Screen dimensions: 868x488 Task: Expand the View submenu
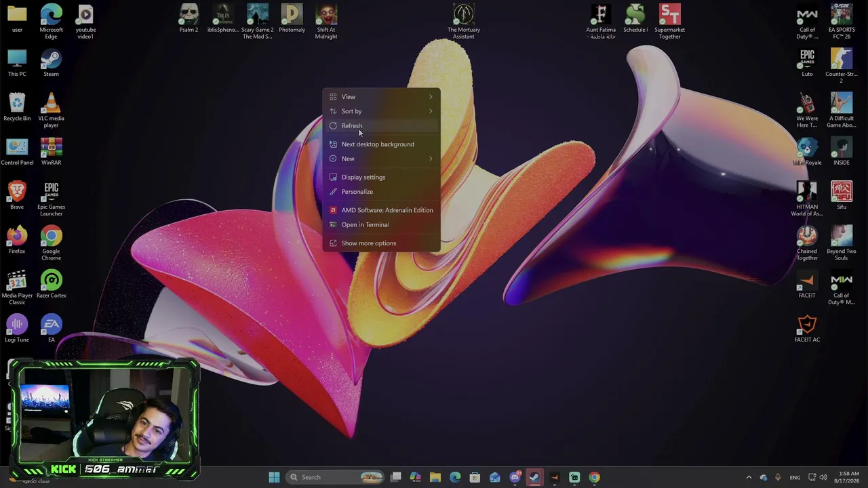coord(381,97)
